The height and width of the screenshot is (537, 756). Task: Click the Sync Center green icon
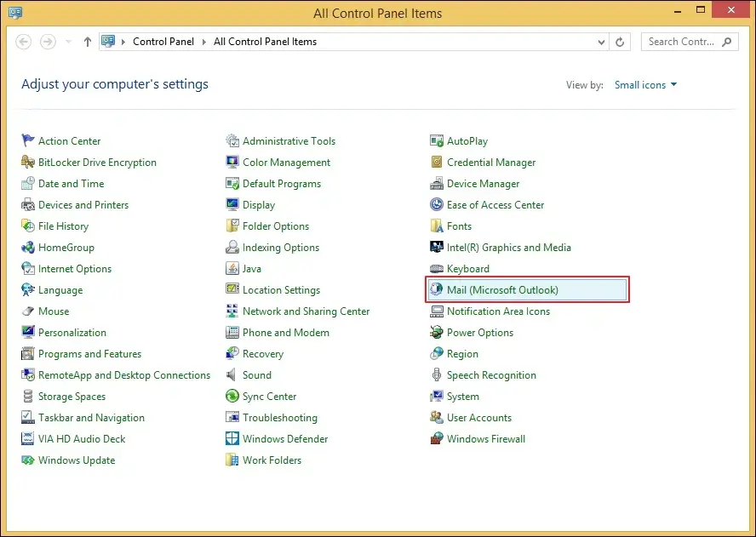coord(232,397)
